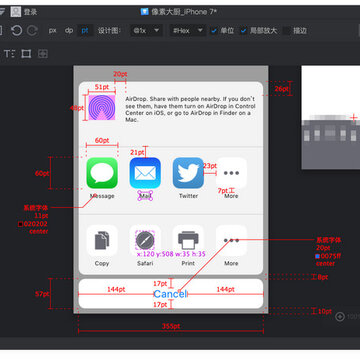Click the Print label text
The width and height of the screenshot is (360, 360).
pos(188,263)
